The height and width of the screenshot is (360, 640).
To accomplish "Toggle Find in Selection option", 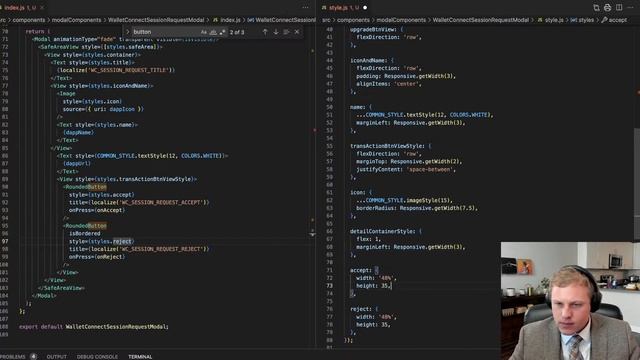I will click(287, 32).
